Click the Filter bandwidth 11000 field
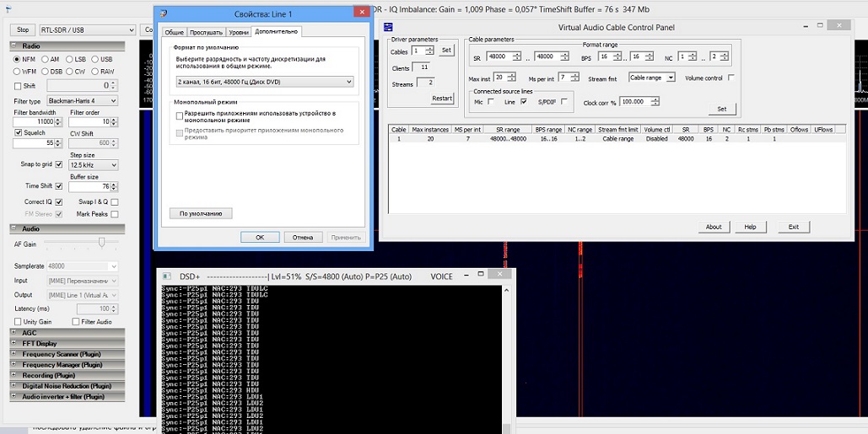This screenshot has height=434, width=868. click(36, 121)
